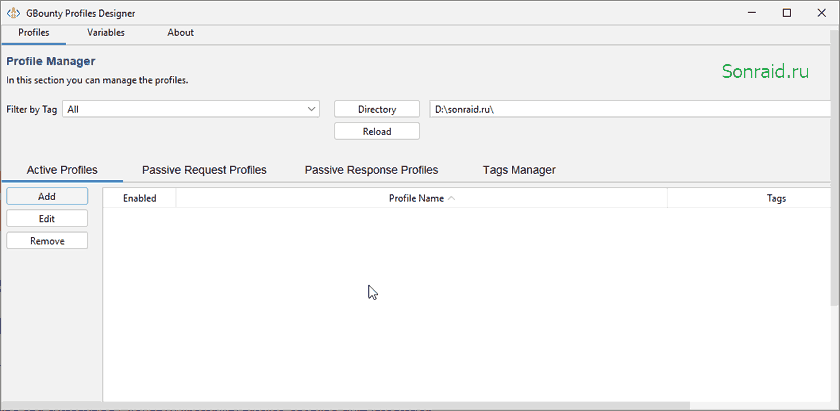Close the GBounty Profiles Designer window
840x411 pixels.
[x=821, y=13]
